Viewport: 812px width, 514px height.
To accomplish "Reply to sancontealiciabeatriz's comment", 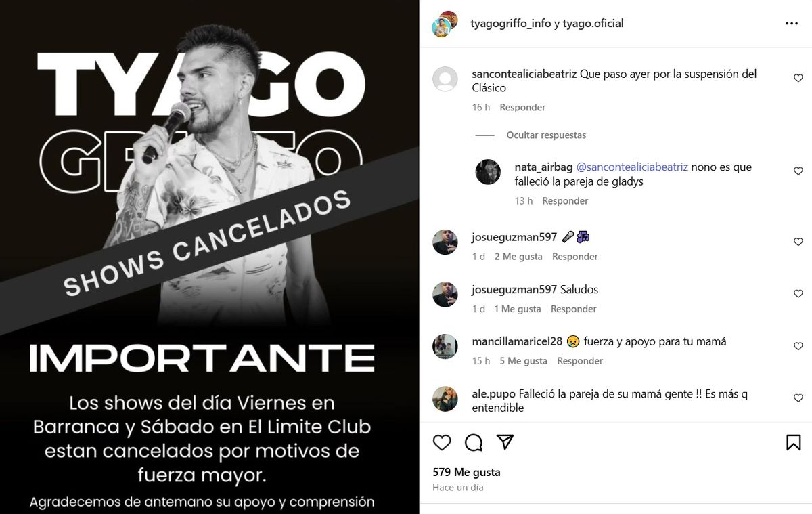I will point(522,108).
